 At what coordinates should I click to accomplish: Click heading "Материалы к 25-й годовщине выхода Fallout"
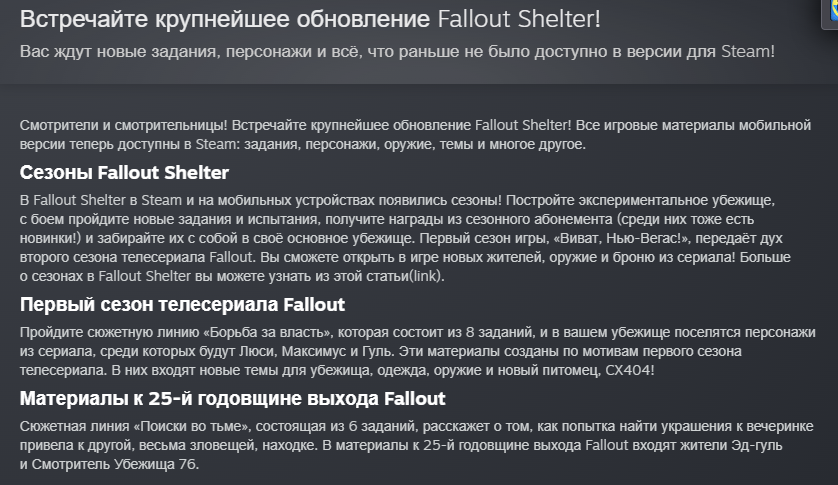[x=232, y=399]
